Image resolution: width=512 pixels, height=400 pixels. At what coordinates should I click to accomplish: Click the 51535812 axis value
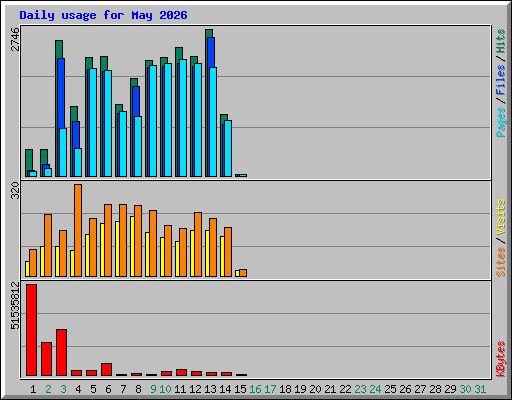(x=15, y=305)
